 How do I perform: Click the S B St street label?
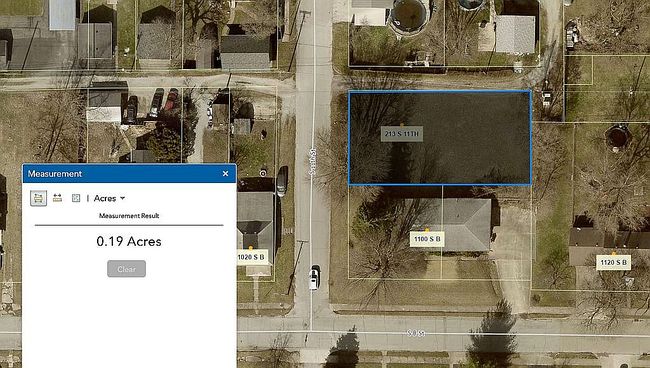pyautogui.click(x=415, y=333)
